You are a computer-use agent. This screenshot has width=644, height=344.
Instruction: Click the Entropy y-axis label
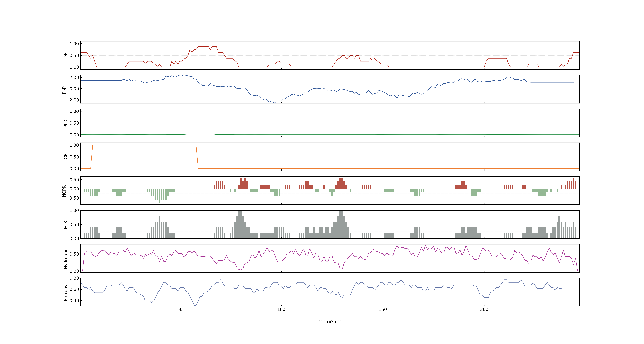click(66, 292)
